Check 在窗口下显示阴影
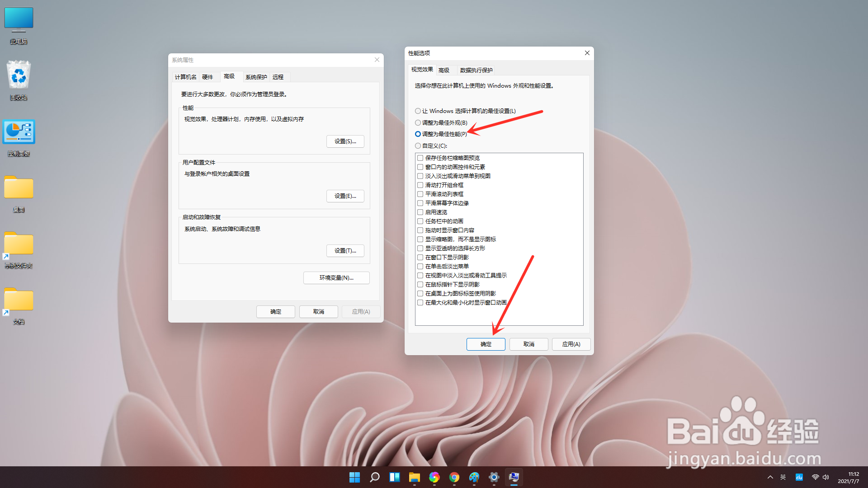 pos(420,258)
